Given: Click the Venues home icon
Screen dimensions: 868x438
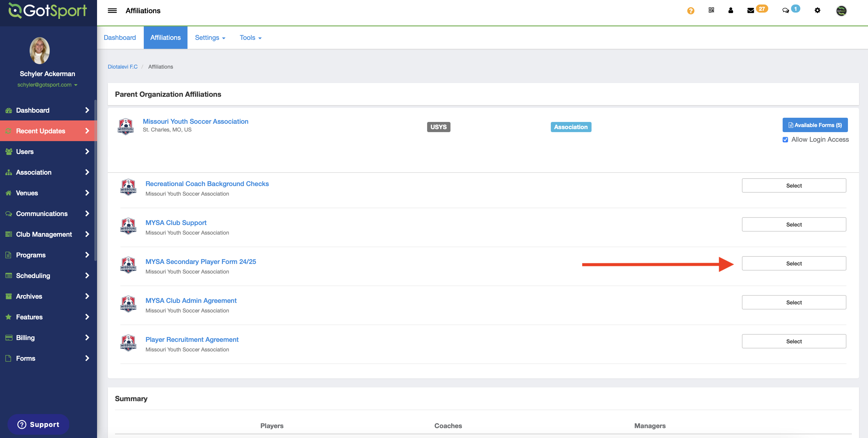Looking at the screenshot, I should (9, 193).
